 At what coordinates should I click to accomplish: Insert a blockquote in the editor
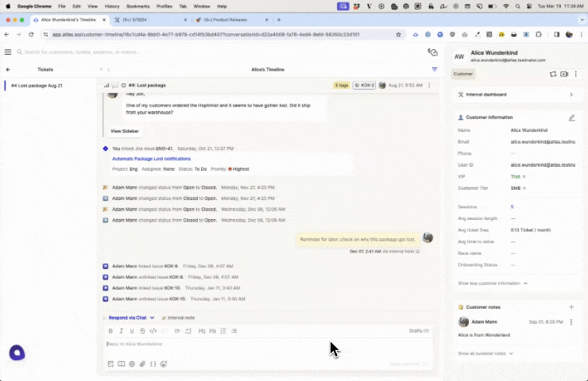tap(177, 331)
